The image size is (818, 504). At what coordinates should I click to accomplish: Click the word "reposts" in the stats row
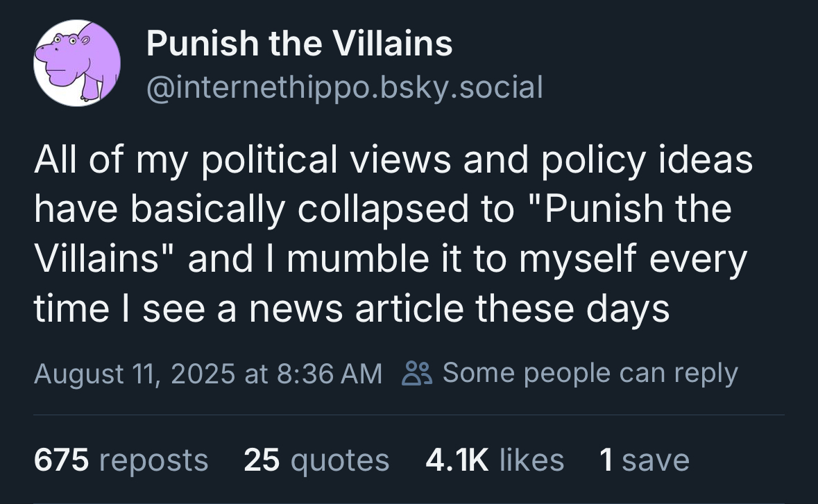(x=153, y=460)
